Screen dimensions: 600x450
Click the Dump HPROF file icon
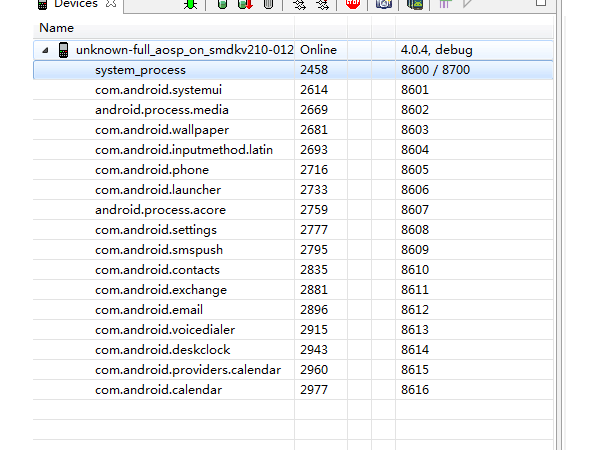[244, 5]
